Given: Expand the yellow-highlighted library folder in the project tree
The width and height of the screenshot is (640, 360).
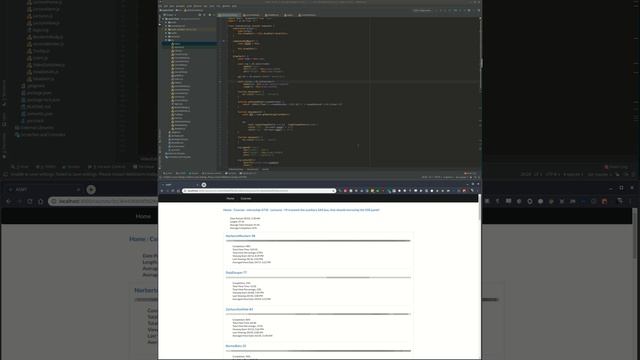Looking at the screenshot, I should 166,29.
